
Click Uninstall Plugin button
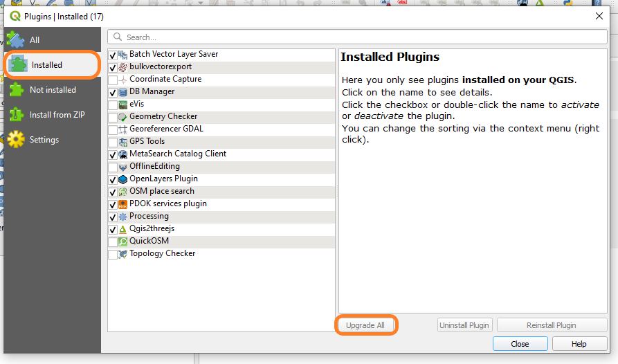tap(464, 325)
